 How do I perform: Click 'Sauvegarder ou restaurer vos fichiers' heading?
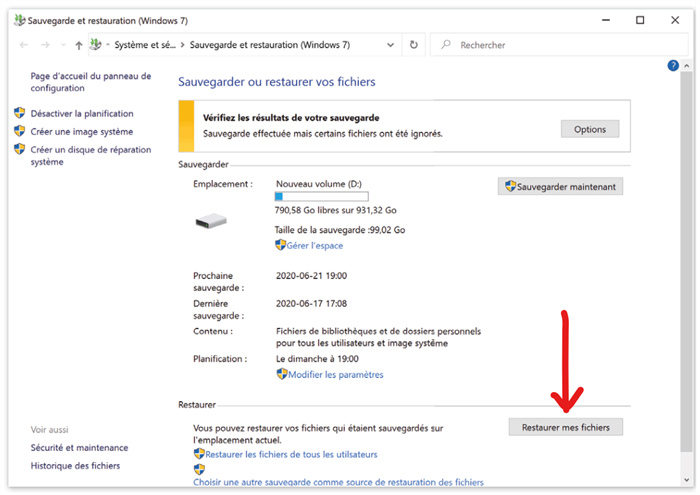277,82
